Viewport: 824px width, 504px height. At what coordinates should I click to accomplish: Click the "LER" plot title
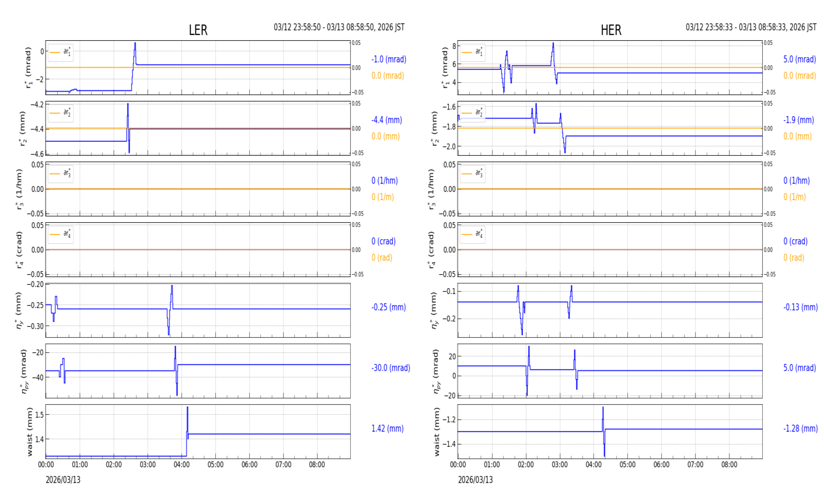[198, 30]
